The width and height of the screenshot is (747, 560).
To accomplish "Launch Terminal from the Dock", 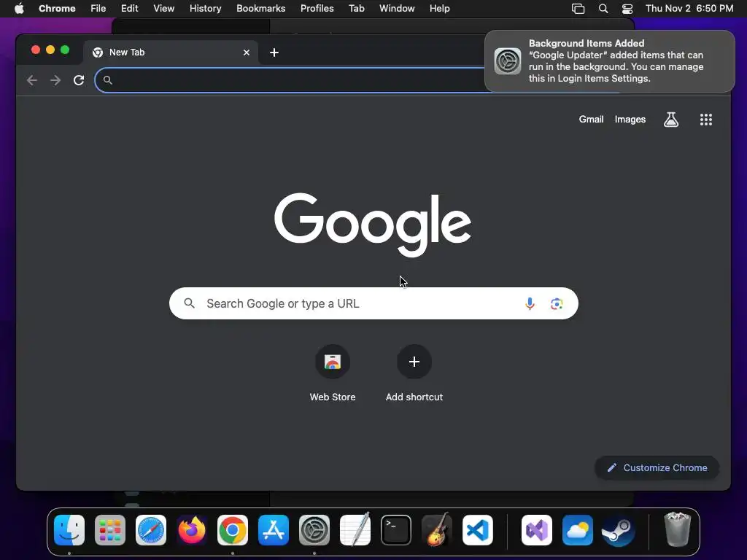I will pyautogui.click(x=396, y=530).
